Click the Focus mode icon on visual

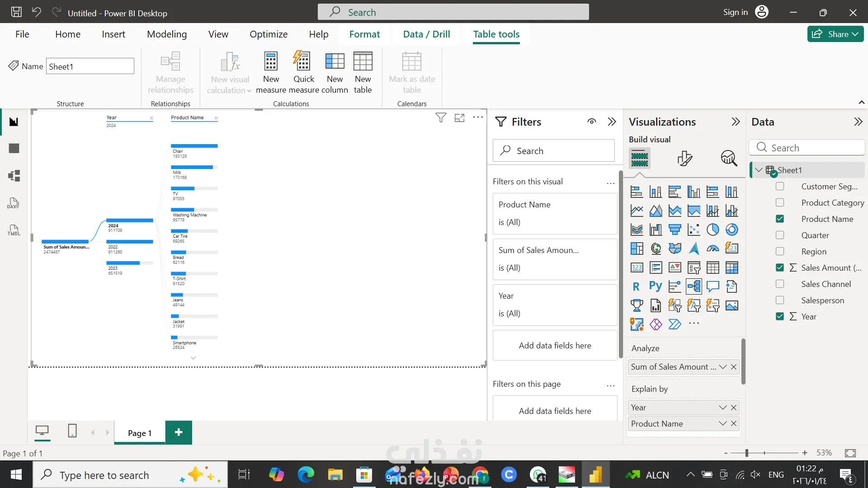click(459, 118)
